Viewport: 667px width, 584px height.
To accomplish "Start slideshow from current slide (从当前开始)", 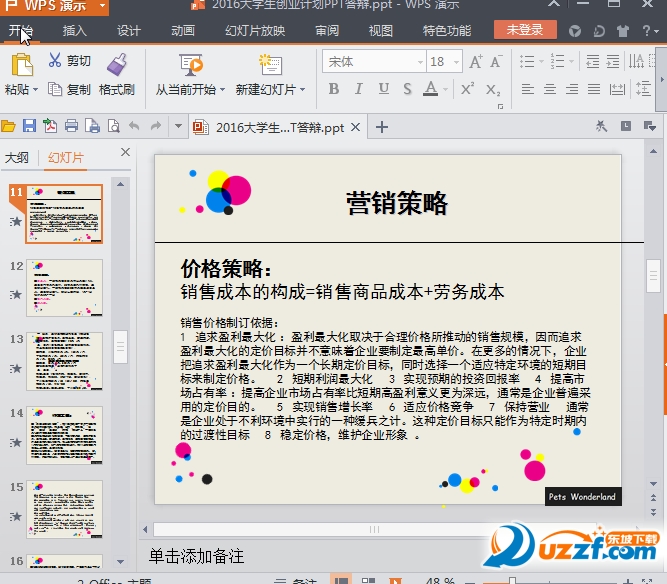I will tap(190, 65).
